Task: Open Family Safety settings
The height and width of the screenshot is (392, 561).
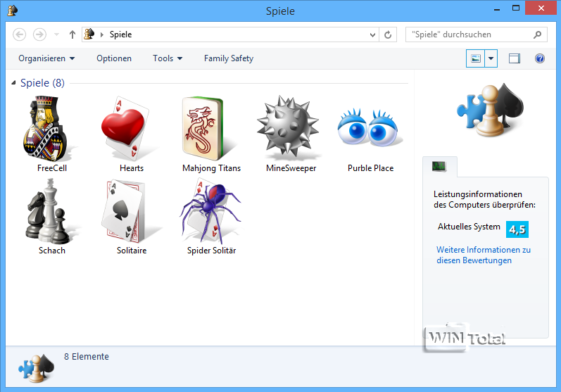Action: [229, 58]
